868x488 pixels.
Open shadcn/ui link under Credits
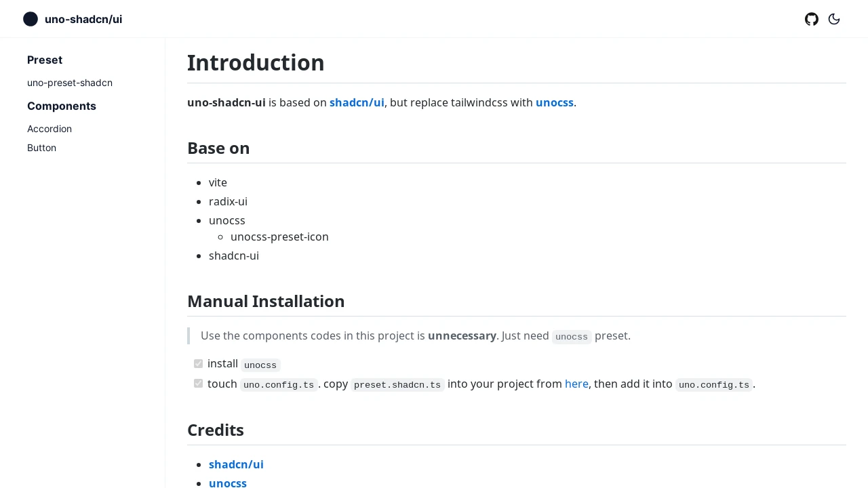pos(236,464)
